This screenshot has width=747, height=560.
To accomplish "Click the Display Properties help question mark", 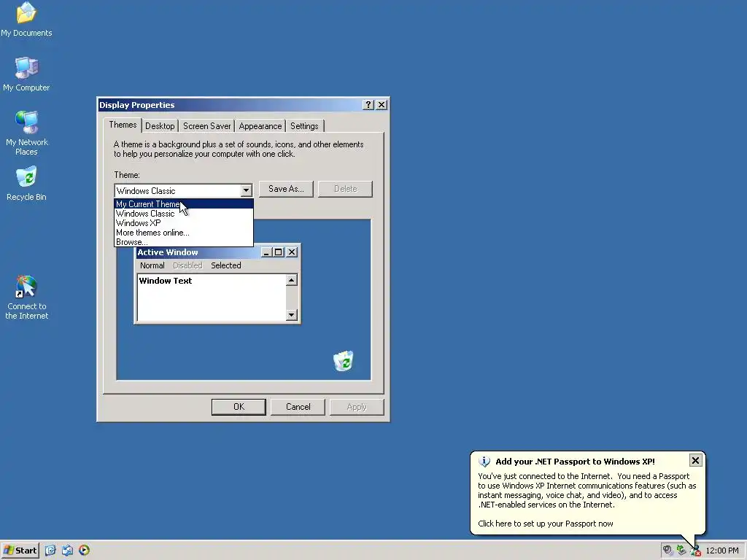I will click(x=368, y=105).
